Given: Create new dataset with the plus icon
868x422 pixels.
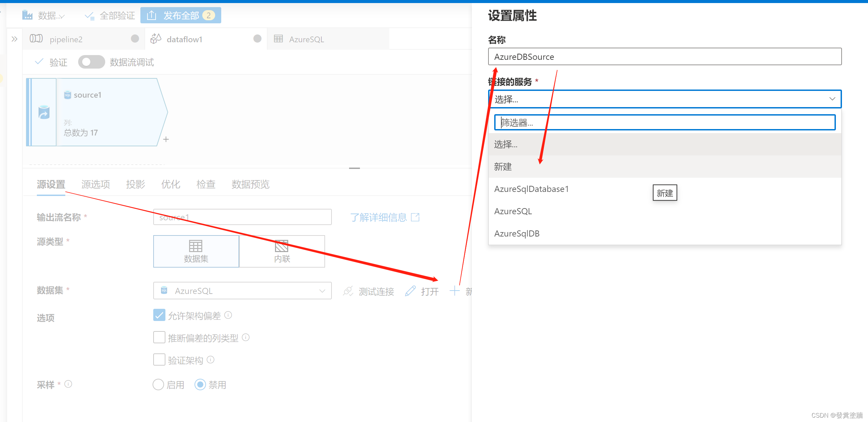Looking at the screenshot, I should tap(455, 291).
